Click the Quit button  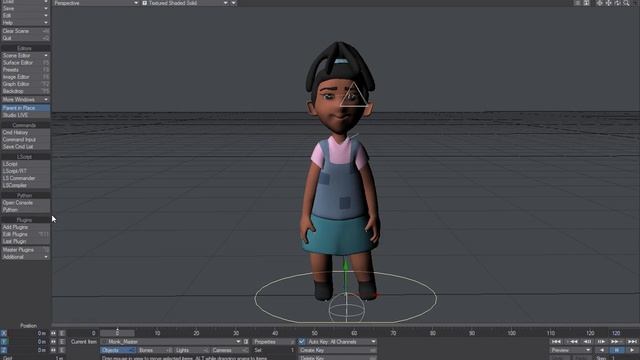[25, 38]
